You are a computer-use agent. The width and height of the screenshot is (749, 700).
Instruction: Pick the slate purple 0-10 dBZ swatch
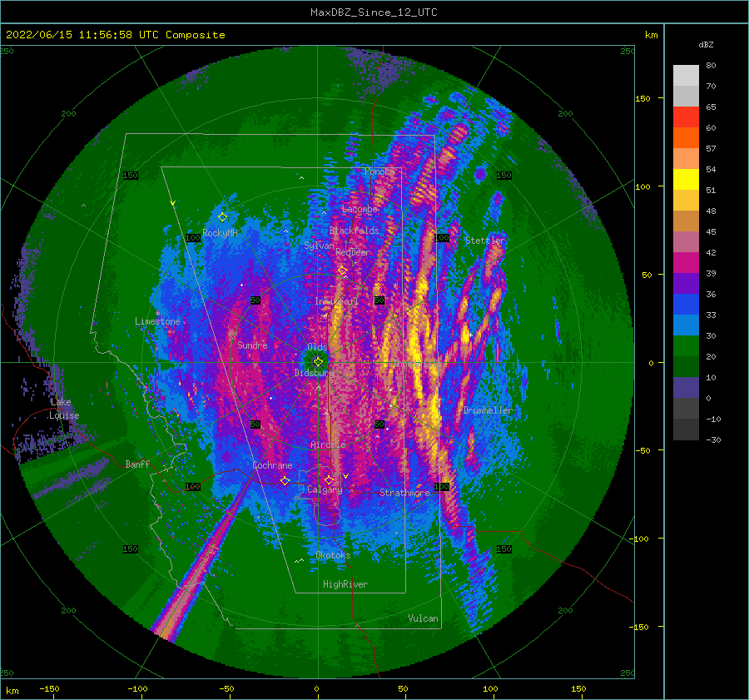686,387
